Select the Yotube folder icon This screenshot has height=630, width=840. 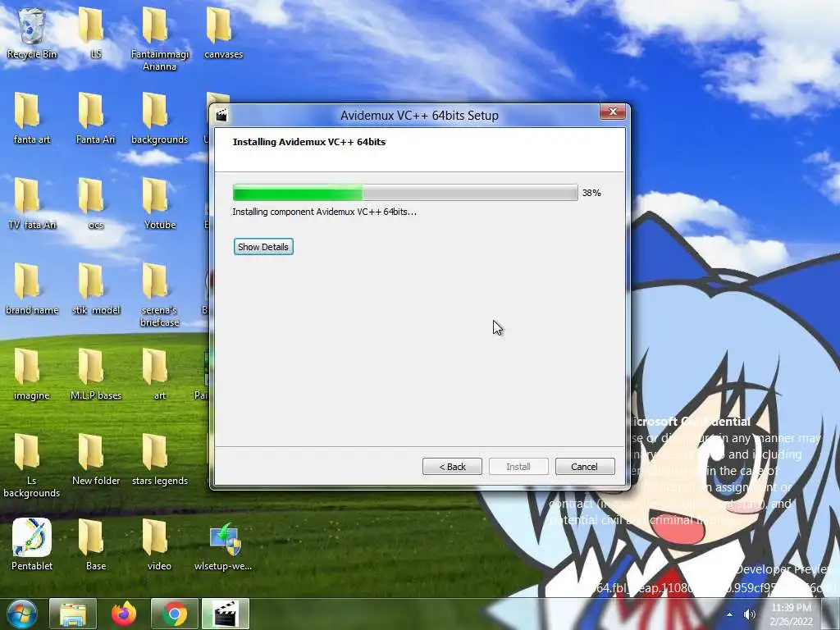pos(160,203)
